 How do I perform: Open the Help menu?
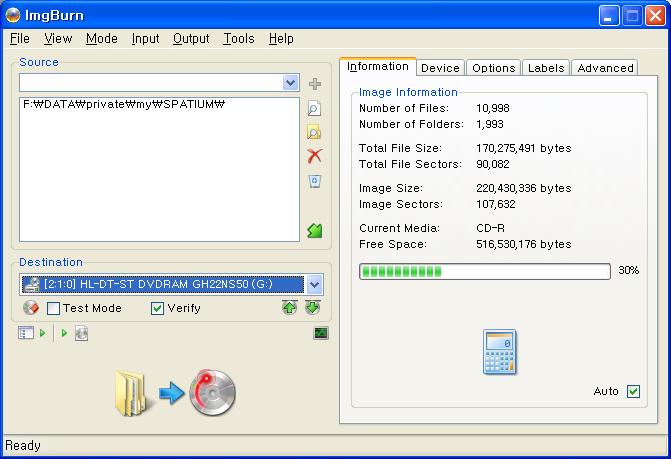281,39
